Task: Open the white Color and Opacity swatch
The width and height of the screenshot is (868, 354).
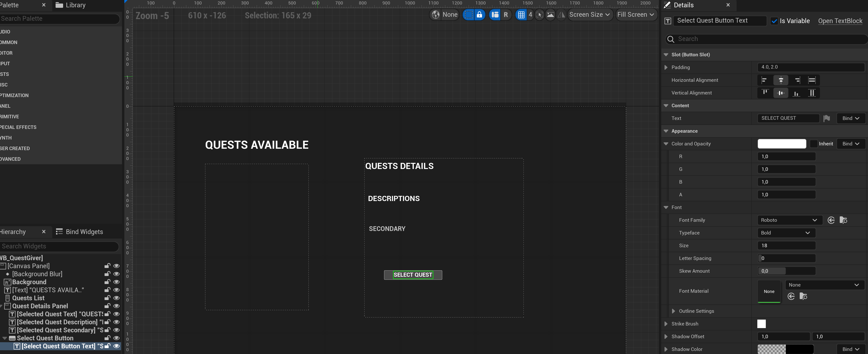Action: [781, 144]
